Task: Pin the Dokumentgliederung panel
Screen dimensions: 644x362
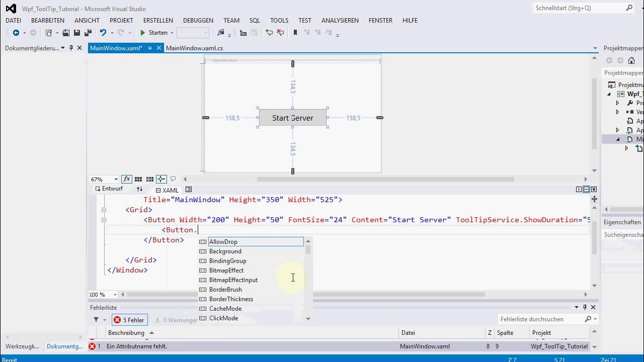Action: click(71, 48)
